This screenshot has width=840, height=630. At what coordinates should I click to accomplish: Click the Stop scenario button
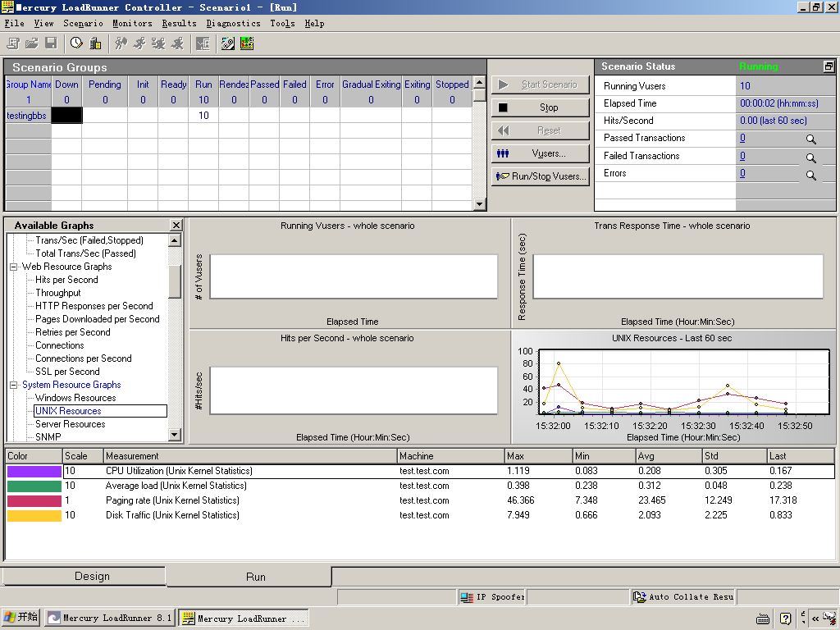pyautogui.click(x=540, y=107)
